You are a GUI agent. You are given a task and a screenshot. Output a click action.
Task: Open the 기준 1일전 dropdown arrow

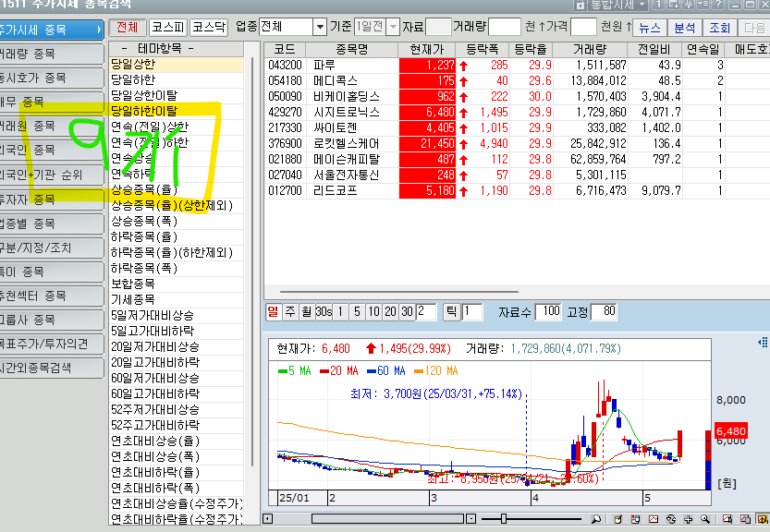coord(393,27)
